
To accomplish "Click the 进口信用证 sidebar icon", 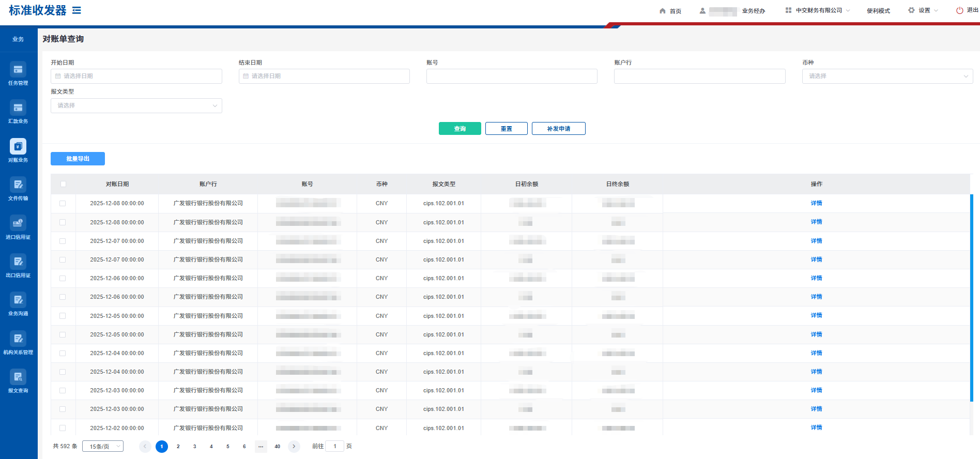I will point(18,227).
